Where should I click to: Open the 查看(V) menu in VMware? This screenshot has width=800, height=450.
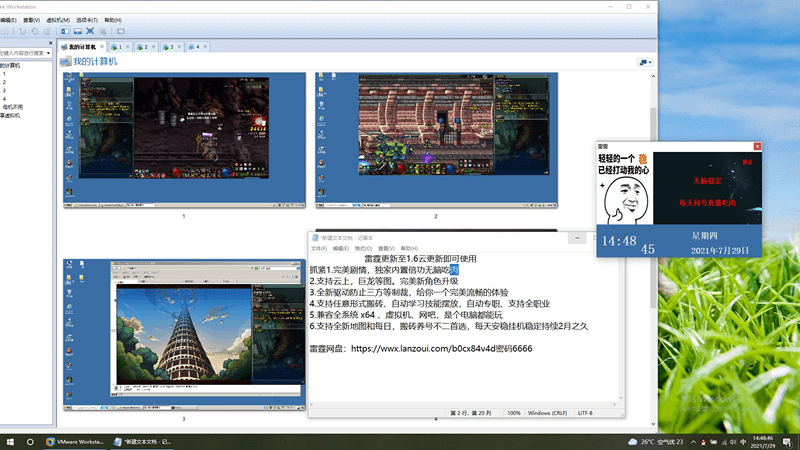click(31, 20)
